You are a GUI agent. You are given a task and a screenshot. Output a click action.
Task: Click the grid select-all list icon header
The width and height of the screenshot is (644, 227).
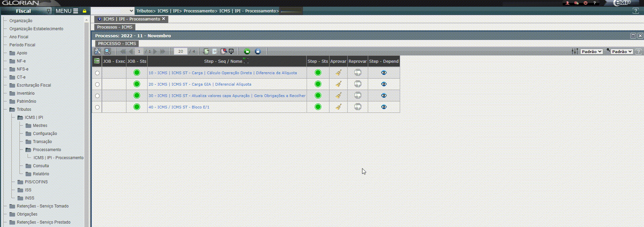tap(97, 61)
